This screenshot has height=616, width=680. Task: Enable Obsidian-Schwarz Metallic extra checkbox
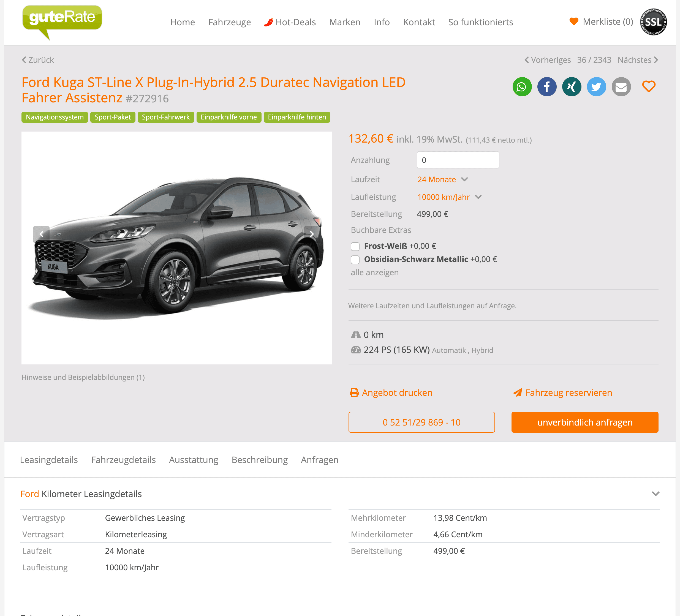(355, 260)
